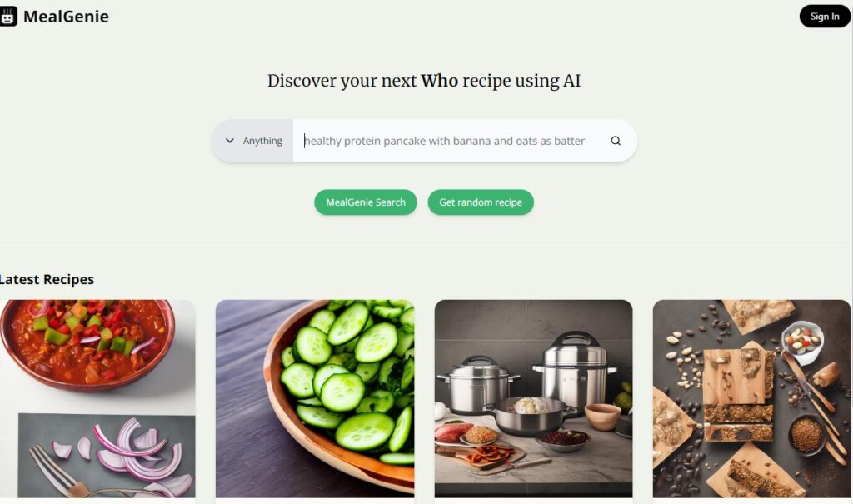Click the bold Who word in headline
Screen dimensions: 853x504
pyautogui.click(x=440, y=81)
